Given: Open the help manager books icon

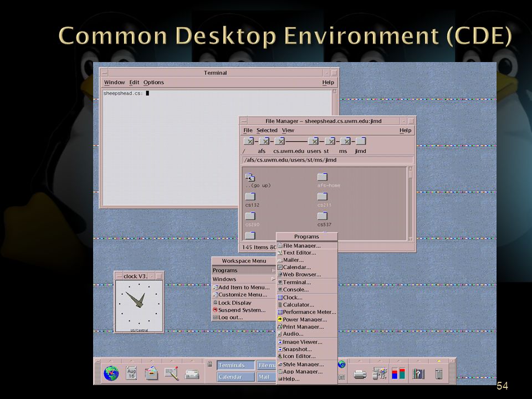Looking at the screenshot, I should [418, 374].
